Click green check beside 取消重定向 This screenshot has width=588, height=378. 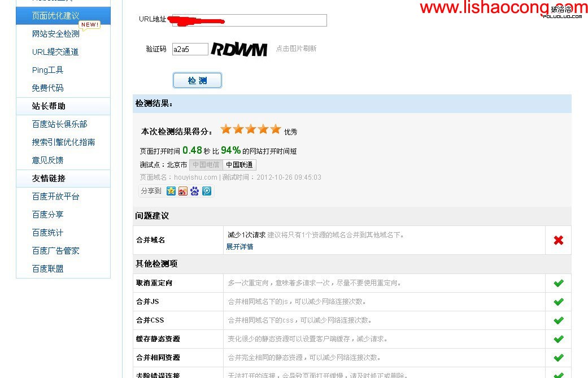(x=557, y=283)
